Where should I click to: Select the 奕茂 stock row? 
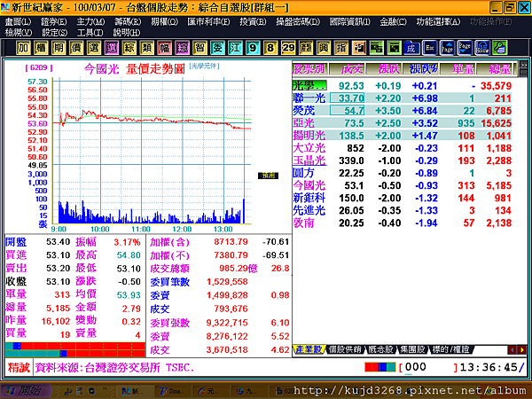click(x=402, y=111)
